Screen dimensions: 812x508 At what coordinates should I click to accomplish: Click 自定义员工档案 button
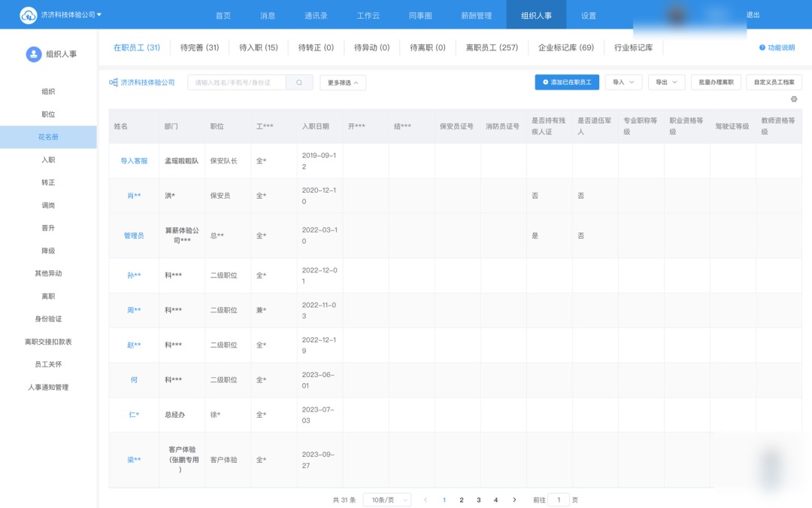coord(774,83)
